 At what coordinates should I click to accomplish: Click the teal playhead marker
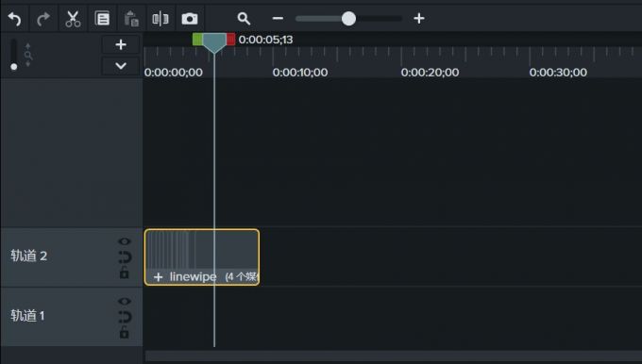(x=214, y=43)
